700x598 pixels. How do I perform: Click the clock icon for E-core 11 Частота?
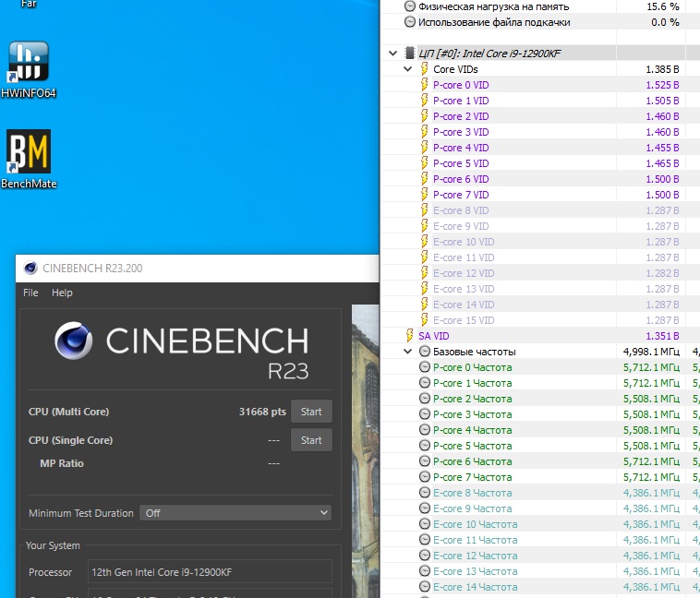[x=425, y=540]
